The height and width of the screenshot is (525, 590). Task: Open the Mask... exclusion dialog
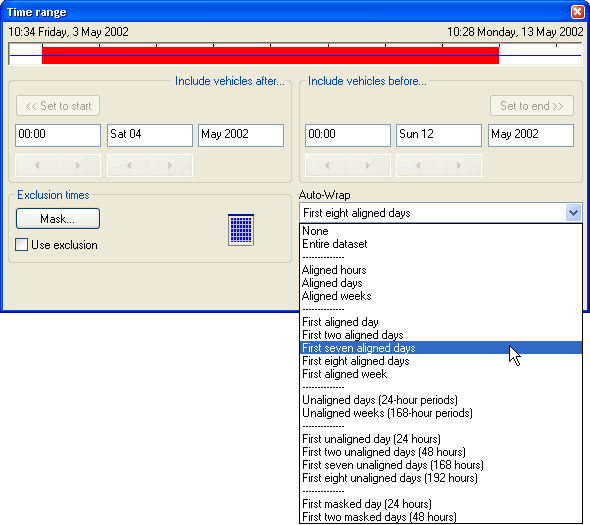pyautogui.click(x=58, y=219)
